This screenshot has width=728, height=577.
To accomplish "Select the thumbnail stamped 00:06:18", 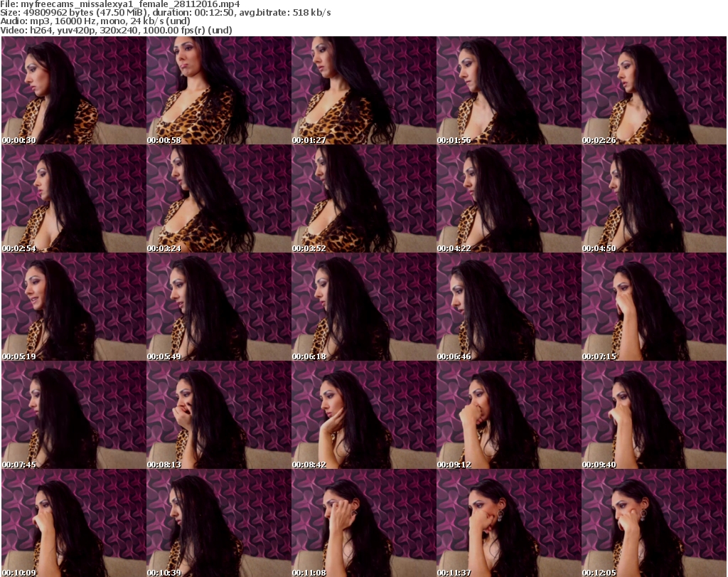I will (363, 307).
